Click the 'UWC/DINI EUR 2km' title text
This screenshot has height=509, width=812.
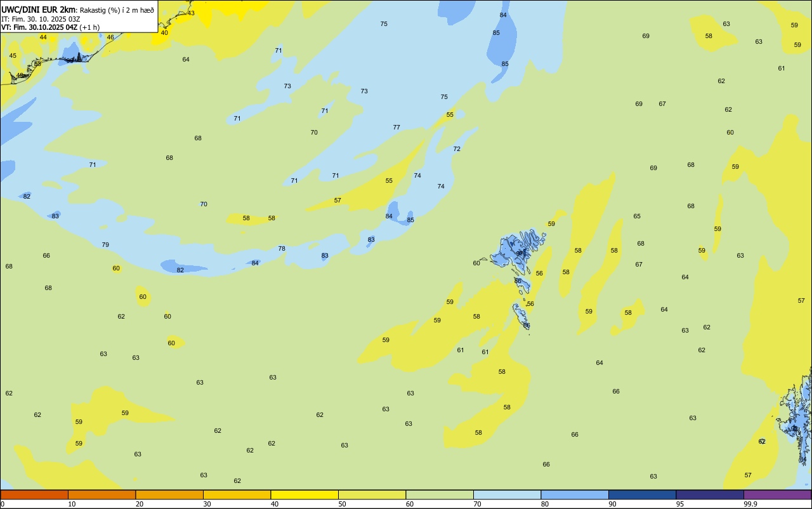coord(39,9)
